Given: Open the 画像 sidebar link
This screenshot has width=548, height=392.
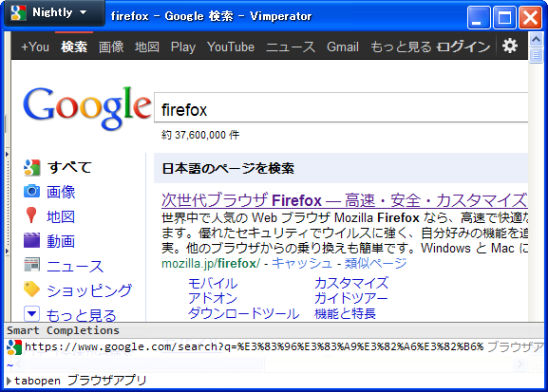Looking at the screenshot, I should [61, 192].
